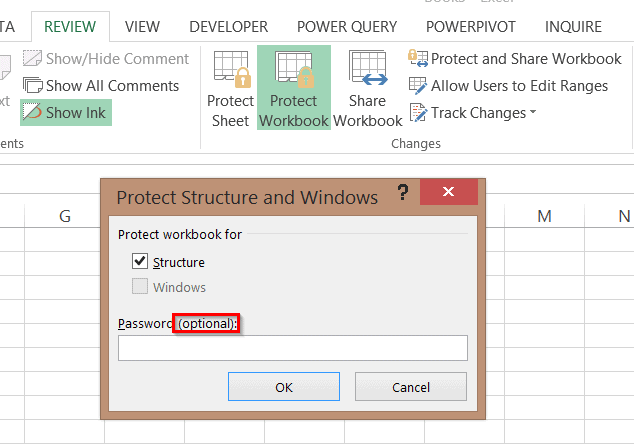
Task: Switch to the VIEW tab
Action: 142,27
